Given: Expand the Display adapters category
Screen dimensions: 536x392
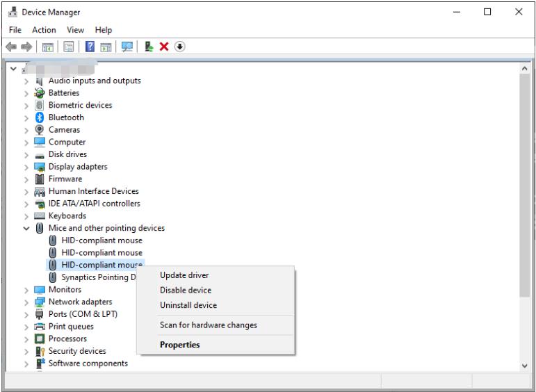Looking at the screenshot, I should [x=26, y=167].
